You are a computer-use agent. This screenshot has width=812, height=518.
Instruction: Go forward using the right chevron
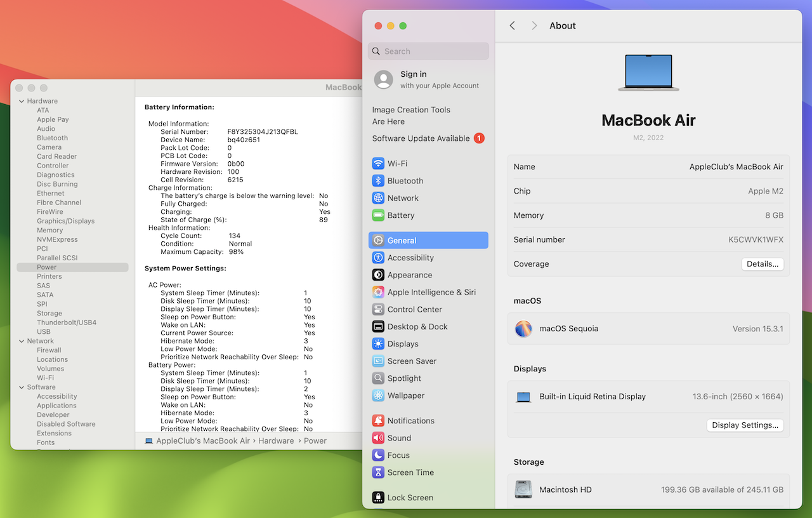534,25
